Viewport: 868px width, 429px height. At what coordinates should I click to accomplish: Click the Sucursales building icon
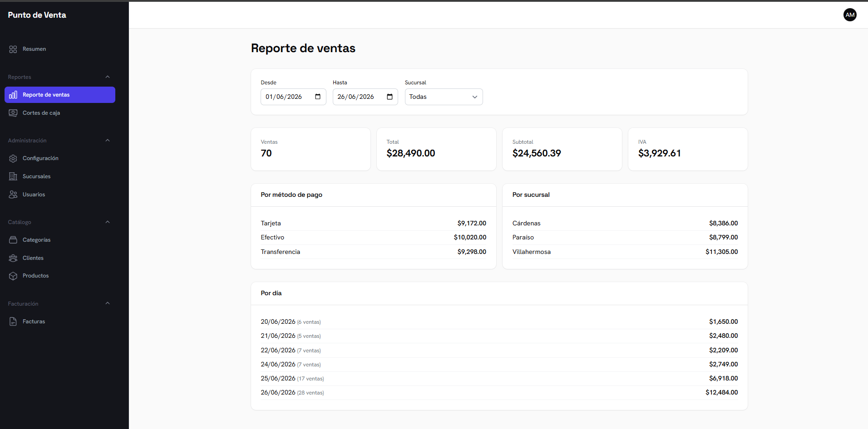click(13, 176)
